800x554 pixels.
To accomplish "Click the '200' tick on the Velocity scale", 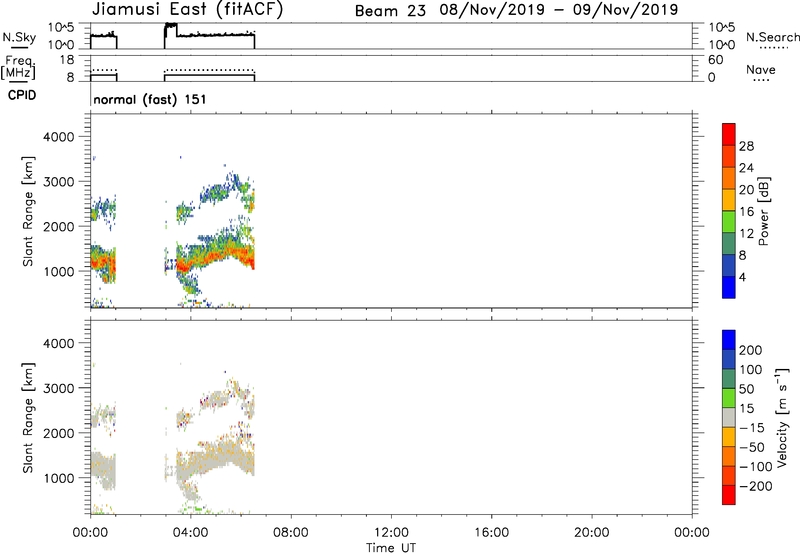I will pyautogui.click(x=751, y=350).
